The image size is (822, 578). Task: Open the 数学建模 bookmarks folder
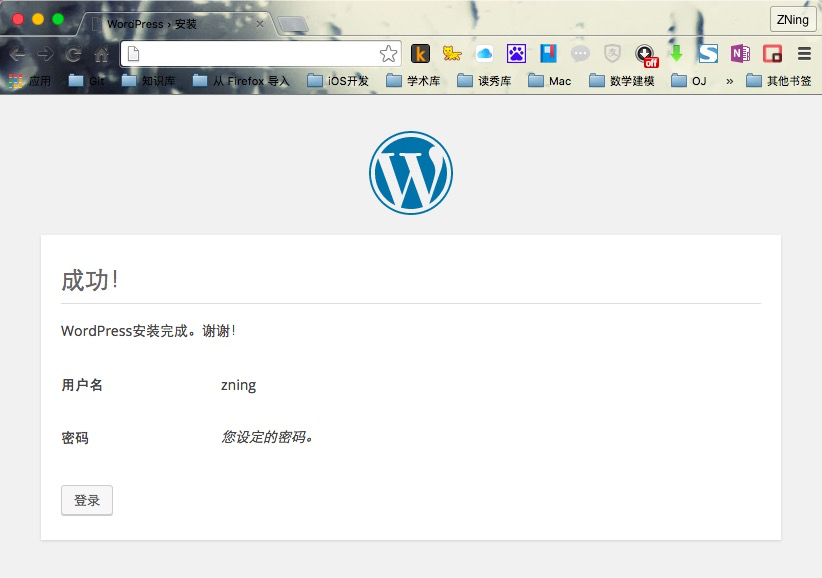(x=622, y=81)
